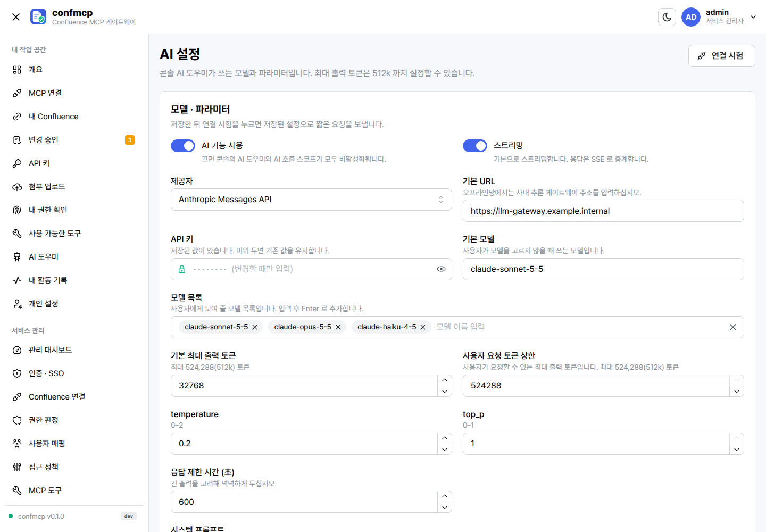Click the cloud upload icon for 첨부 업로드

pyautogui.click(x=17, y=187)
